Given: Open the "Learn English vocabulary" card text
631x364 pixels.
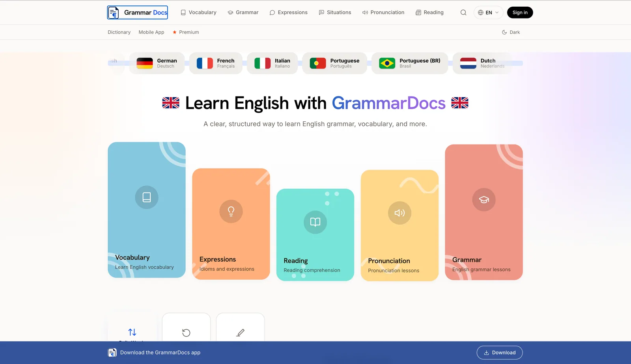Looking at the screenshot, I should tap(144, 267).
